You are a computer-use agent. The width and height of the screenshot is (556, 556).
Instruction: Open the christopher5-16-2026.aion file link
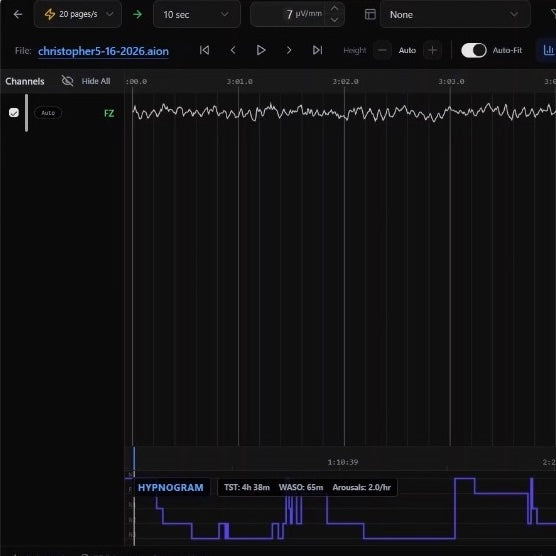tap(103, 51)
